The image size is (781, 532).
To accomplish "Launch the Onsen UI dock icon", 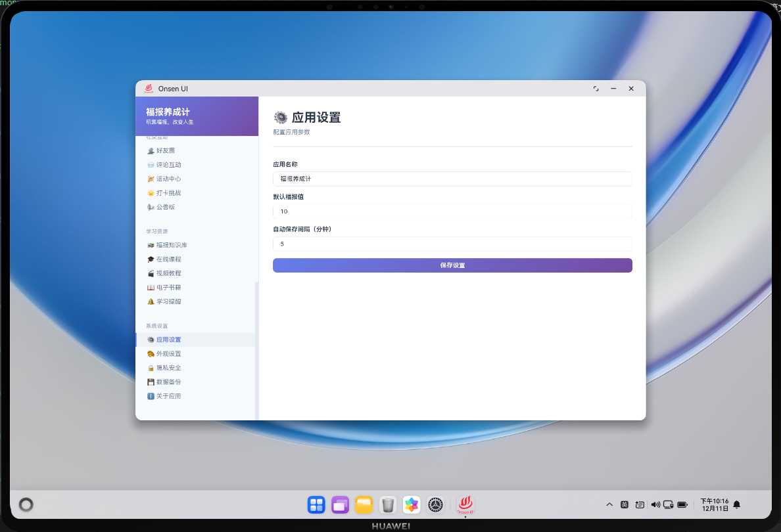I will (x=465, y=504).
